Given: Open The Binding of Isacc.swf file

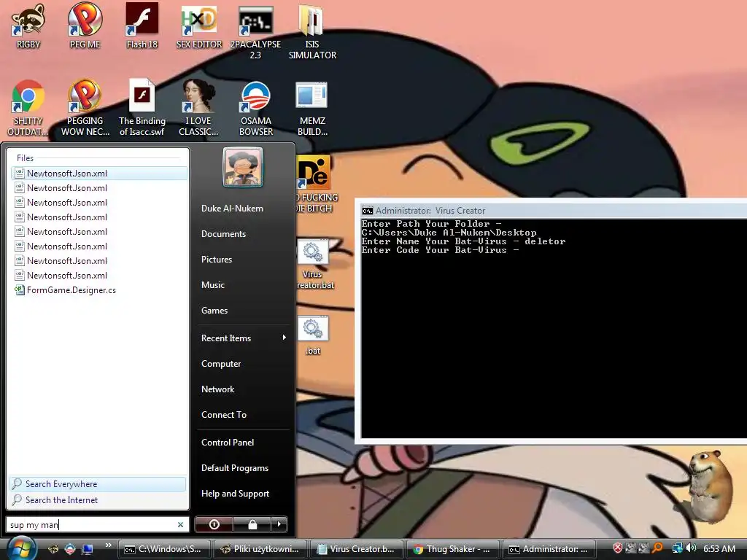Looking at the screenshot, I should pyautogui.click(x=142, y=107).
